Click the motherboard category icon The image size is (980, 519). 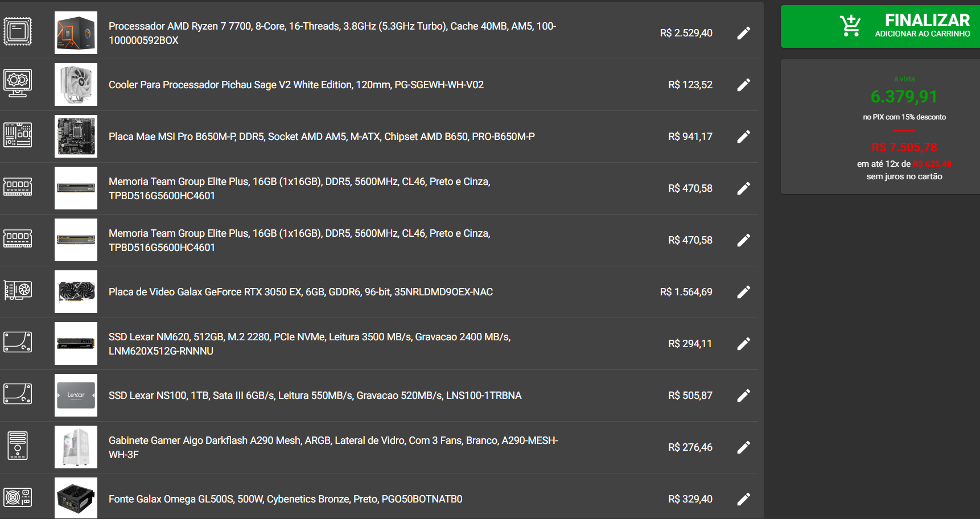pos(18,135)
